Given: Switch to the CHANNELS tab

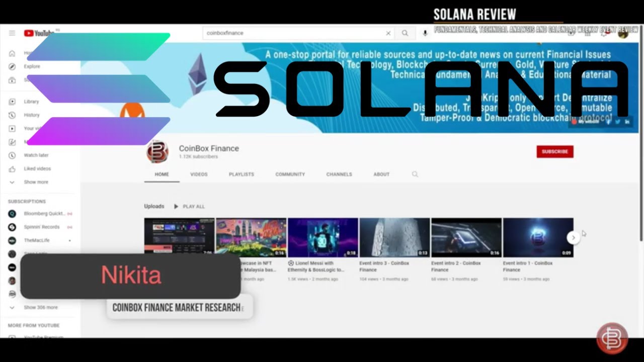Looking at the screenshot, I should (339, 174).
